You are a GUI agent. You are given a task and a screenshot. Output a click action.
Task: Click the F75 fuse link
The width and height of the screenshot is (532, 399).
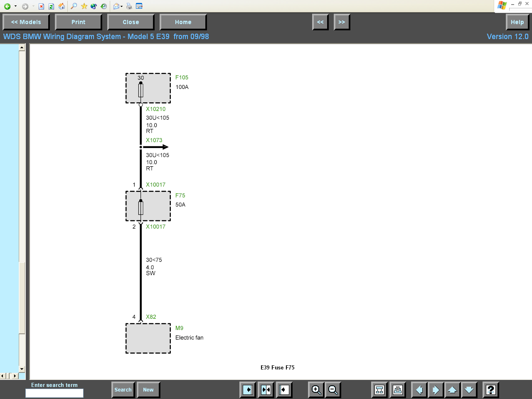point(180,195)
